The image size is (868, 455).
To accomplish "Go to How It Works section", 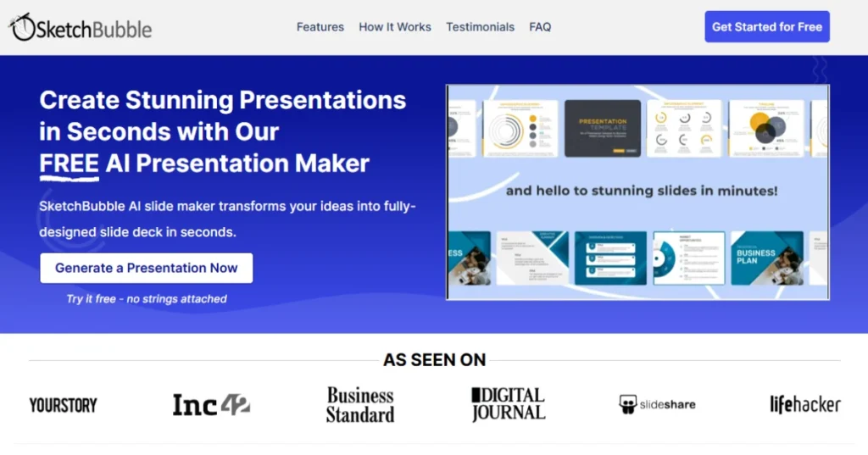I will point(395,27).
